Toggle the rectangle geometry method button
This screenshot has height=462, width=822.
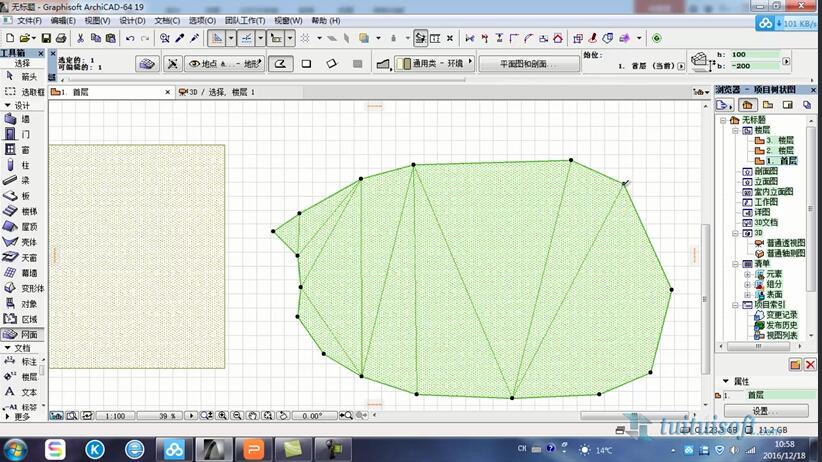(306, 64)
